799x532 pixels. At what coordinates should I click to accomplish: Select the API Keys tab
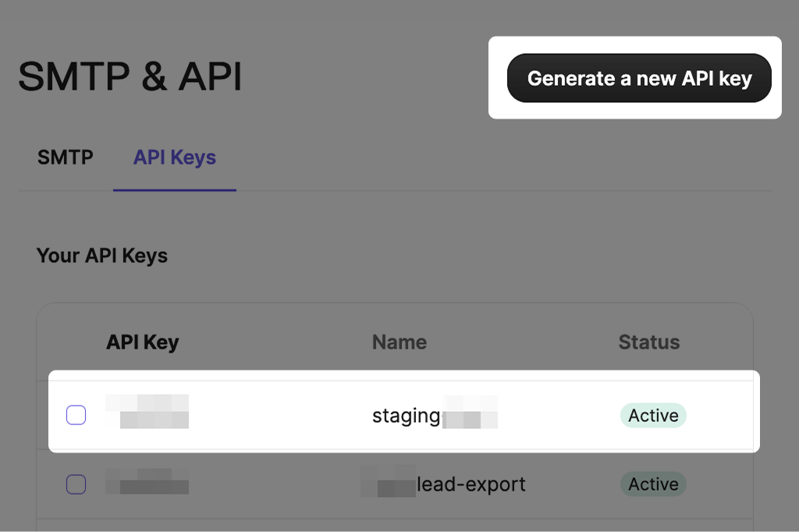175,158
